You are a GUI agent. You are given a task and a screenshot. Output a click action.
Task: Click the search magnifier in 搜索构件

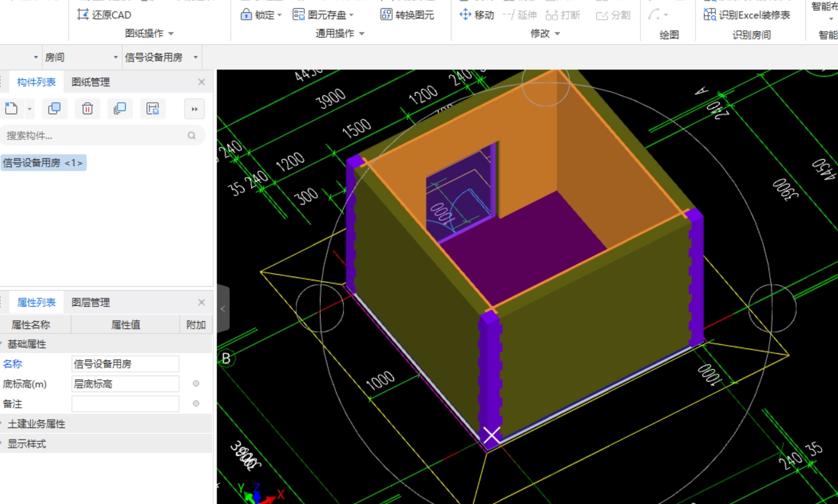[x=192, y=135]
